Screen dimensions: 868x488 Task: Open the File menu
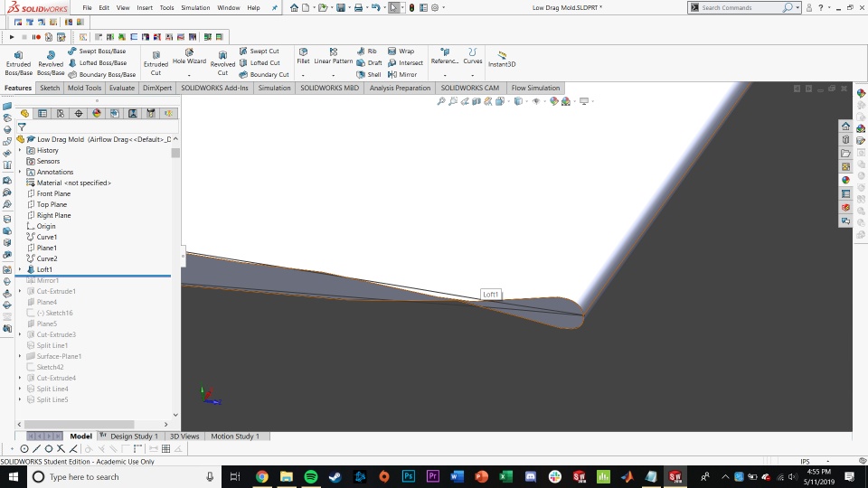[x=87, y=8]
